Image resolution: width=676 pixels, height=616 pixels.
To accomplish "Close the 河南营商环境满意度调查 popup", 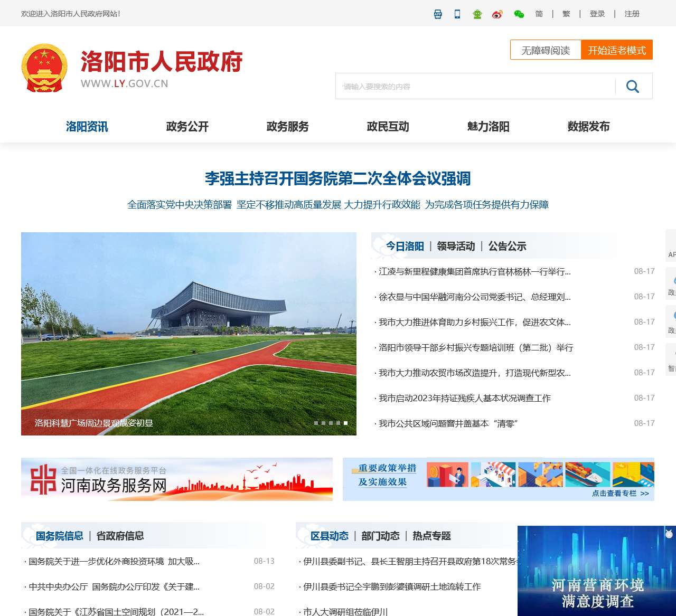I will [669, 534].
